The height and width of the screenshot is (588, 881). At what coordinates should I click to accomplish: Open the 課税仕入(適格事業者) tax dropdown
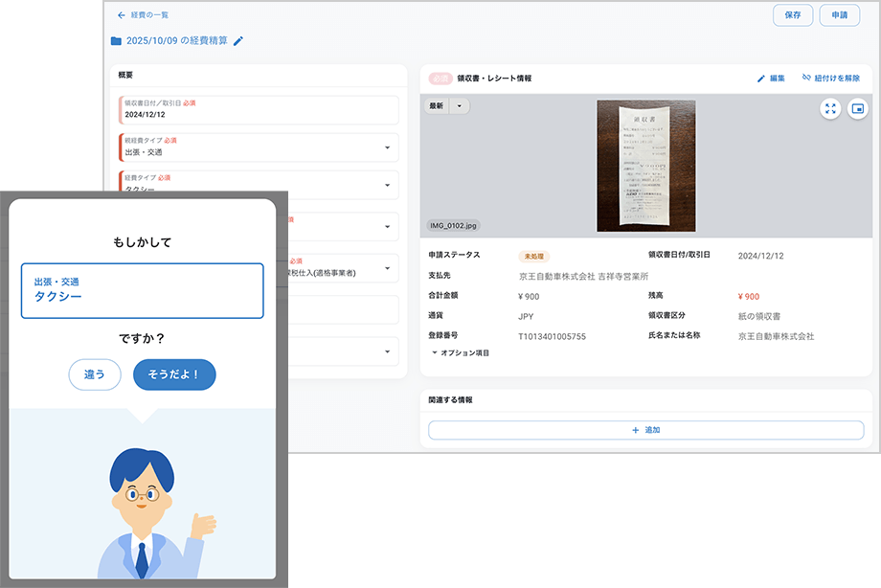(387, 269)
